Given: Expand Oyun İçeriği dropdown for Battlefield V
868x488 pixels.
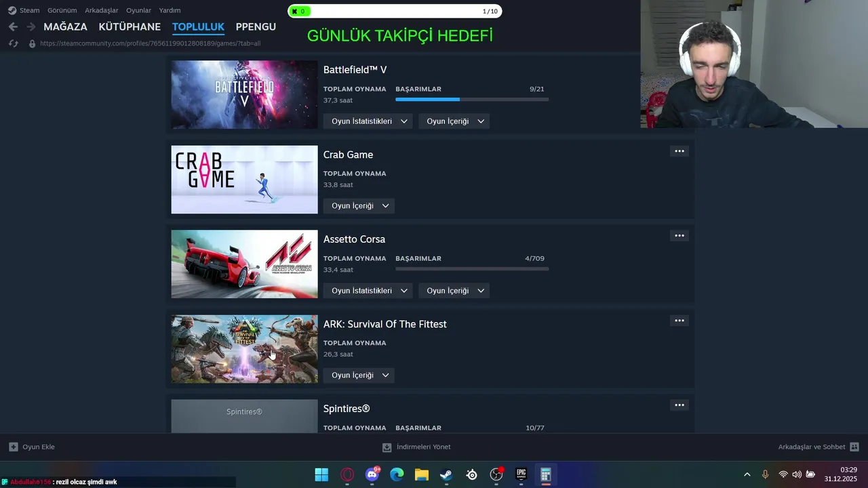Looking at the screenshot, I should click(454, 121).
